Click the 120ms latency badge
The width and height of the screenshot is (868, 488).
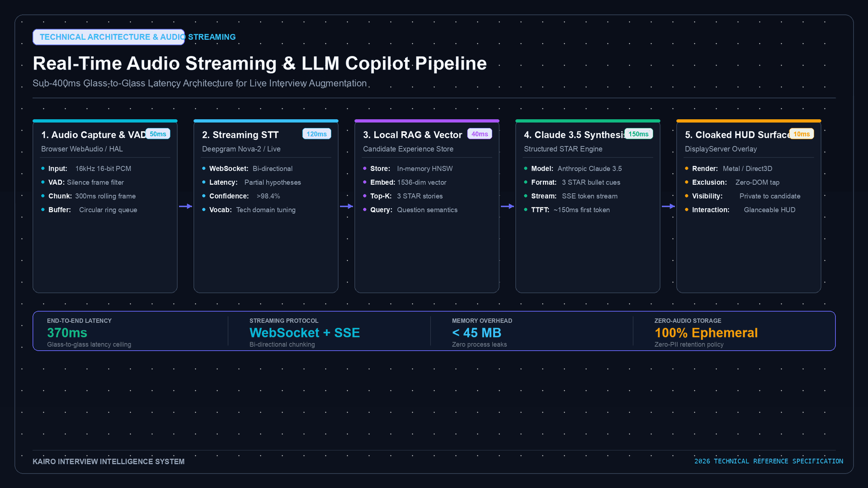[316, 134]
